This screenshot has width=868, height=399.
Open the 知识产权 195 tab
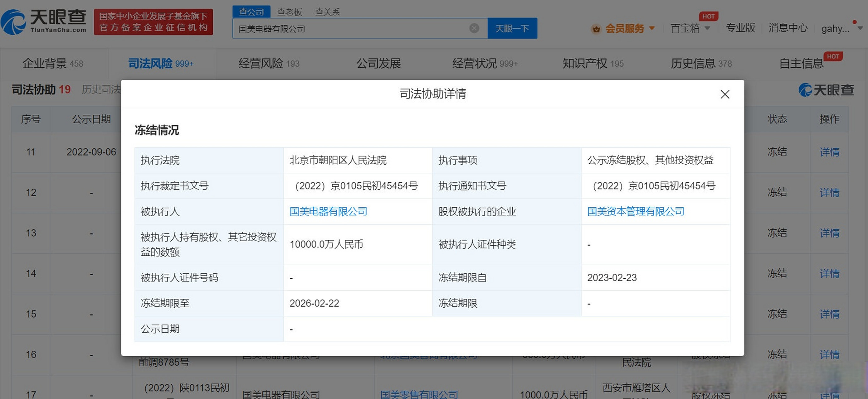(x=592, y=63)
